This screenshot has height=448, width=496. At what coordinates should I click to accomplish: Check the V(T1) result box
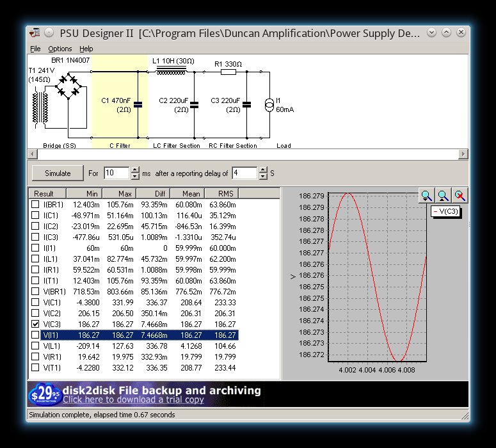click(x=35, y=367)
